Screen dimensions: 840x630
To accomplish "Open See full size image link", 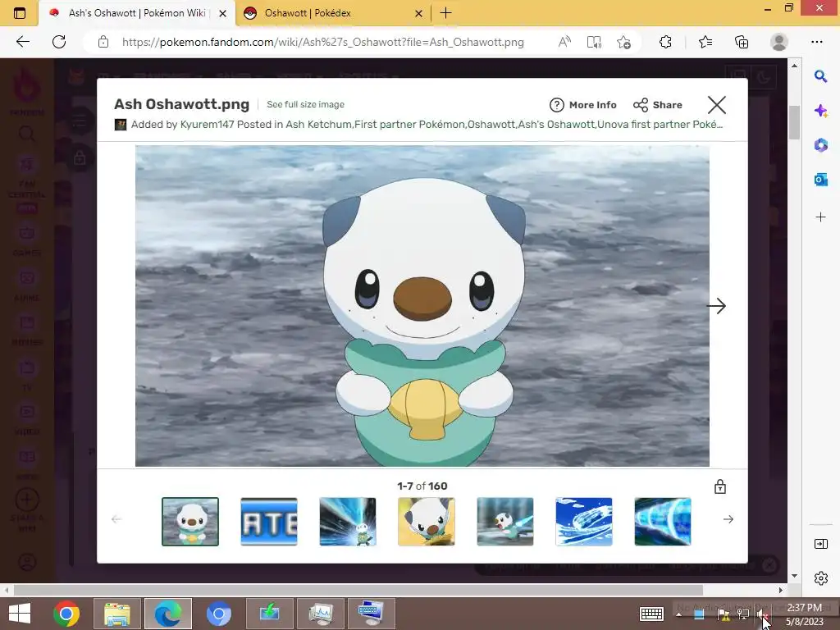I will point(305,104).
